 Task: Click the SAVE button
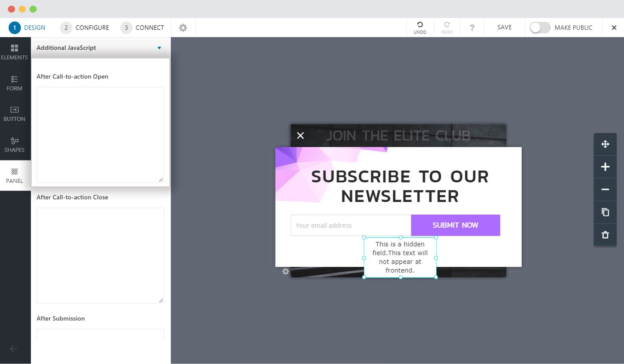point(504,27)
